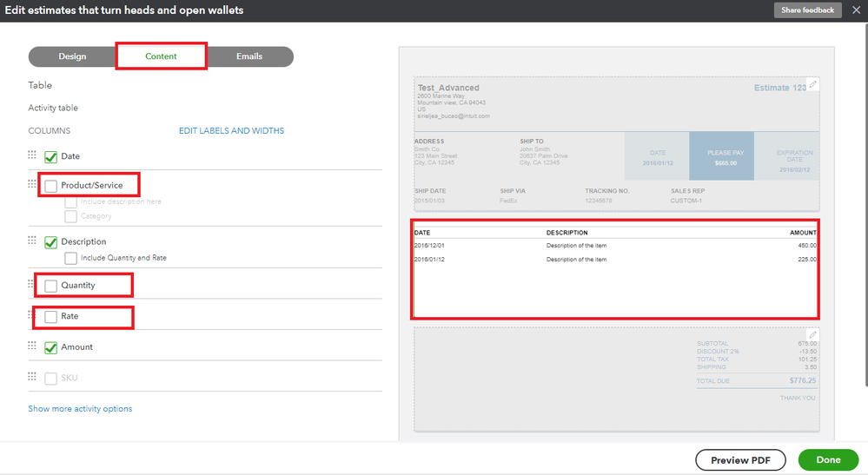The image size is (868, 475).
Task: Click the pencil edit icon on totals section
Action: (x=812, y=334)
